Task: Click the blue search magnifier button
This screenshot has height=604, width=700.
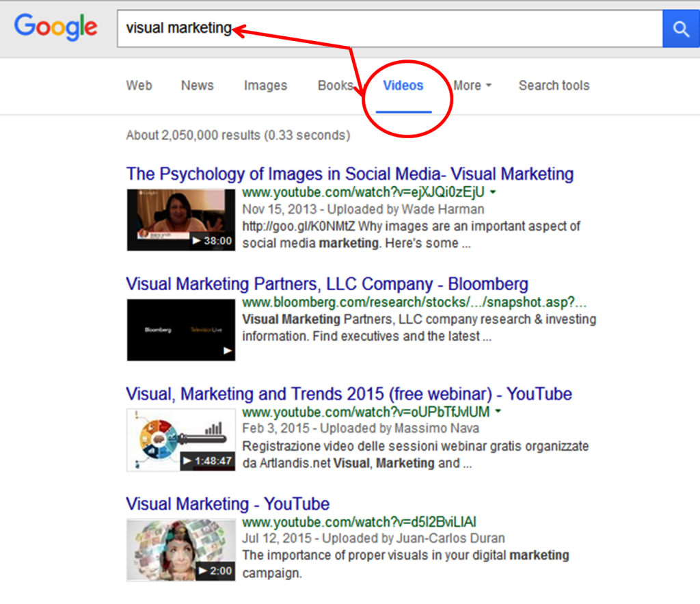Action: coord(681,29)
